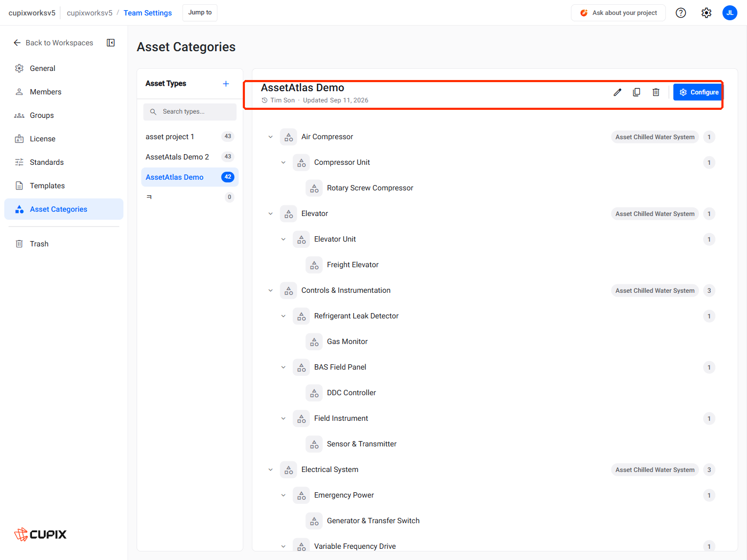Open Team Settings breadcrumb link
747x560 pixels.
(x=148, y=13)
